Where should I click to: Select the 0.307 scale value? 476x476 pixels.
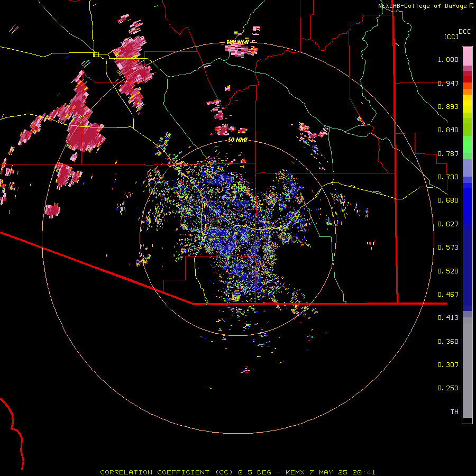(448, 365)
